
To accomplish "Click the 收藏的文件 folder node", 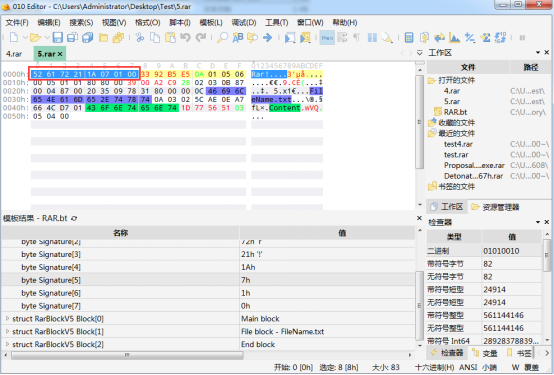I will [x=456, y=123].
